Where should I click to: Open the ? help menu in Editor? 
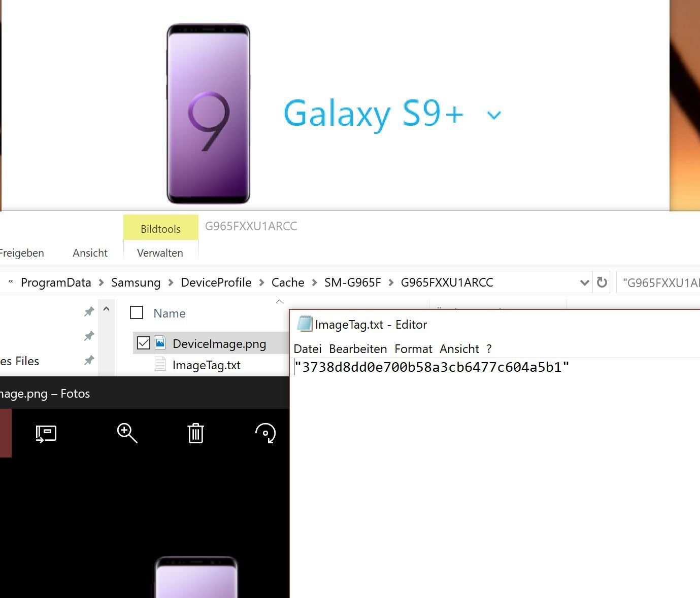pos(489,349)
